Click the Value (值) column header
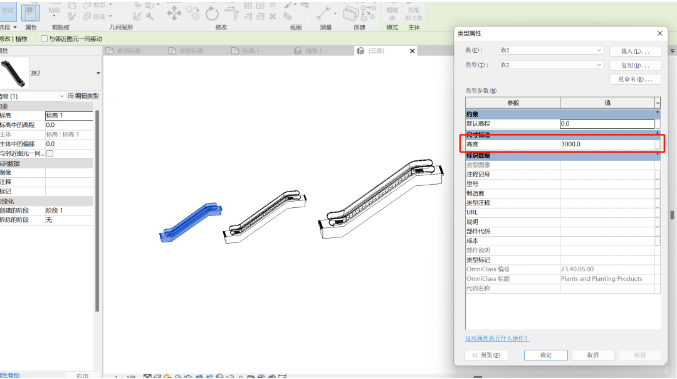Screen dimensions: 677x379 click(607, 103)
